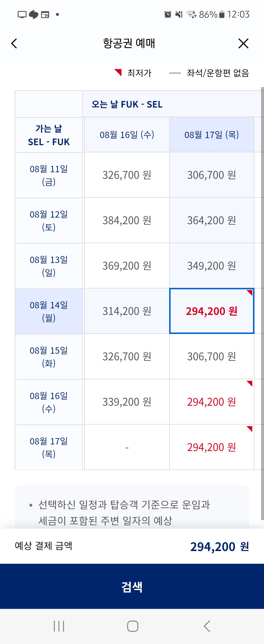Screen dimensions: 264x644
Task: Tap the battery icon in status bar
Action: pyautogui.click(x=222, y=14)
